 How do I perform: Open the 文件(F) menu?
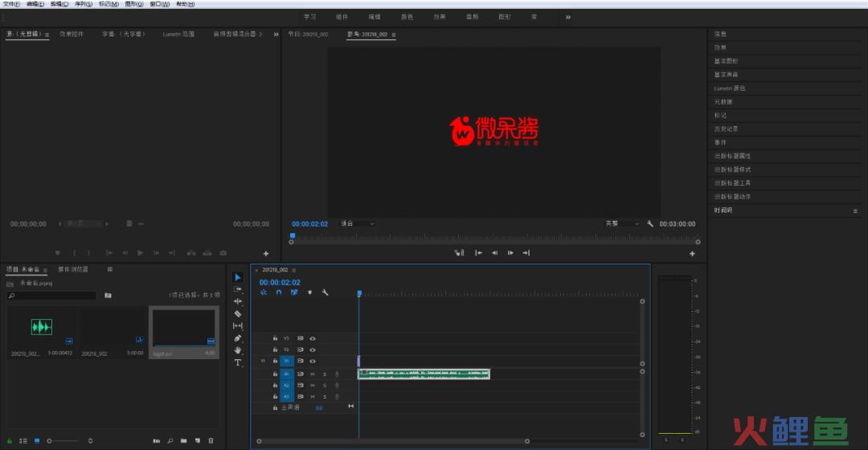[x=11, y=4]
